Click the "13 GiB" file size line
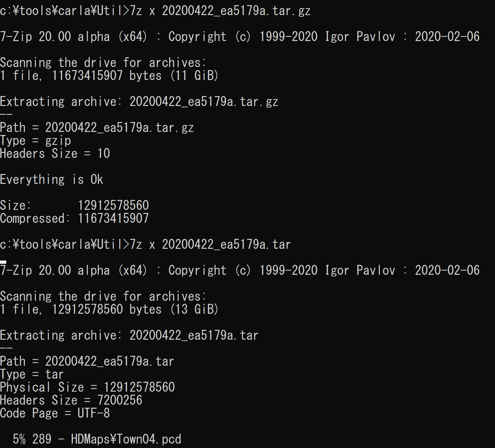The height and width of the screenshot is (448, 495). coord(109,309)
